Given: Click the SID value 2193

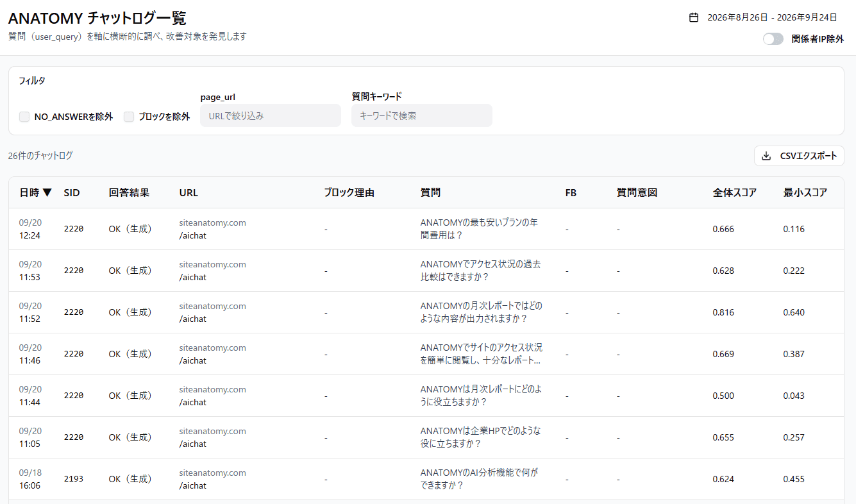Looking at the screenshot, I should (74, 479).
